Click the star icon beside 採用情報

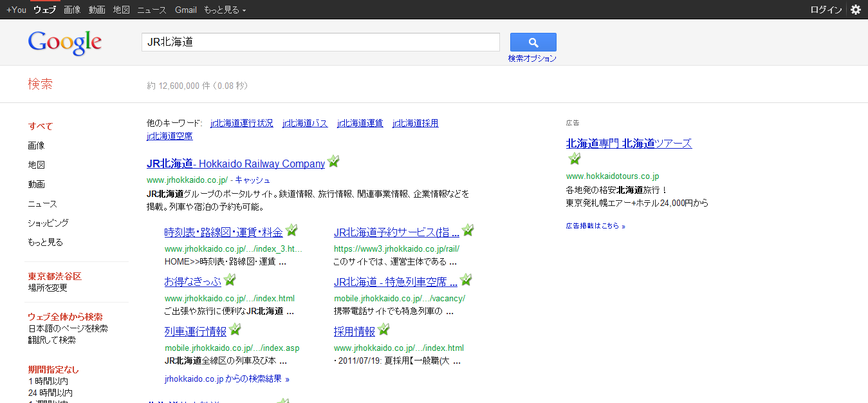click(383, 330)
